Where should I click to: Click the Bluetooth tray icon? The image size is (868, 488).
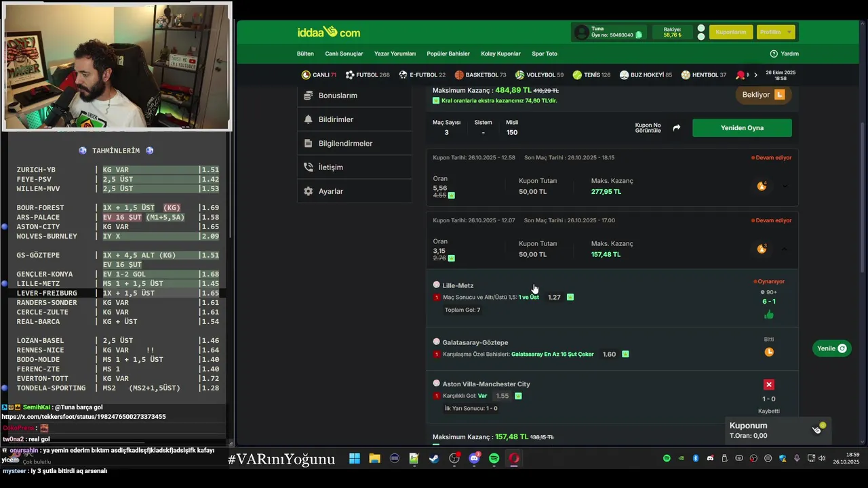(696, 459)
